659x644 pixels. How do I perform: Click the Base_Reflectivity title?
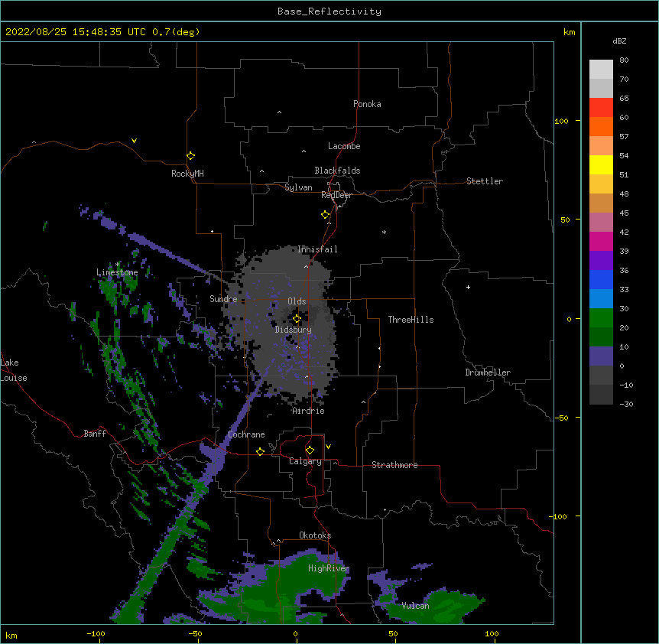pos(329,11)
